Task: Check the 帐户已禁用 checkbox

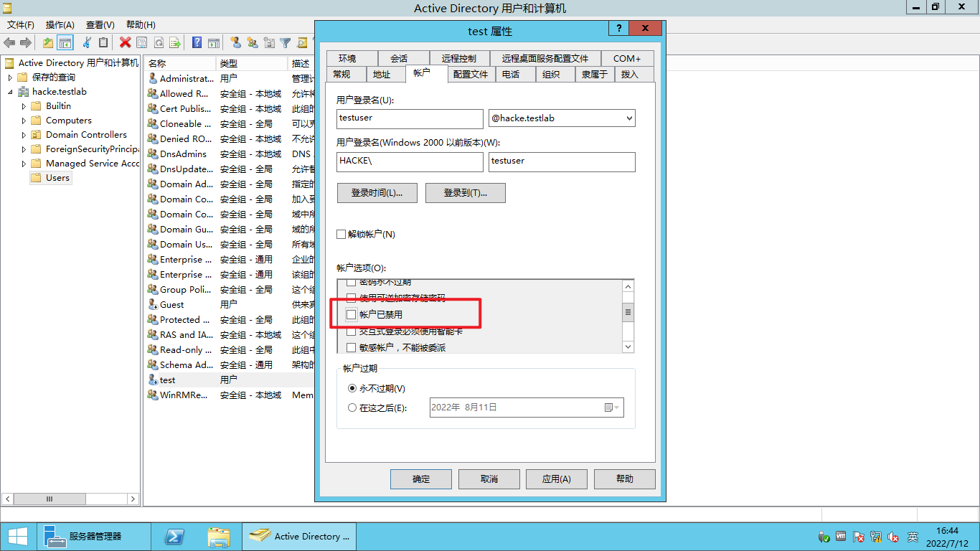Action: pyautogui.click(x=351, y=315)
